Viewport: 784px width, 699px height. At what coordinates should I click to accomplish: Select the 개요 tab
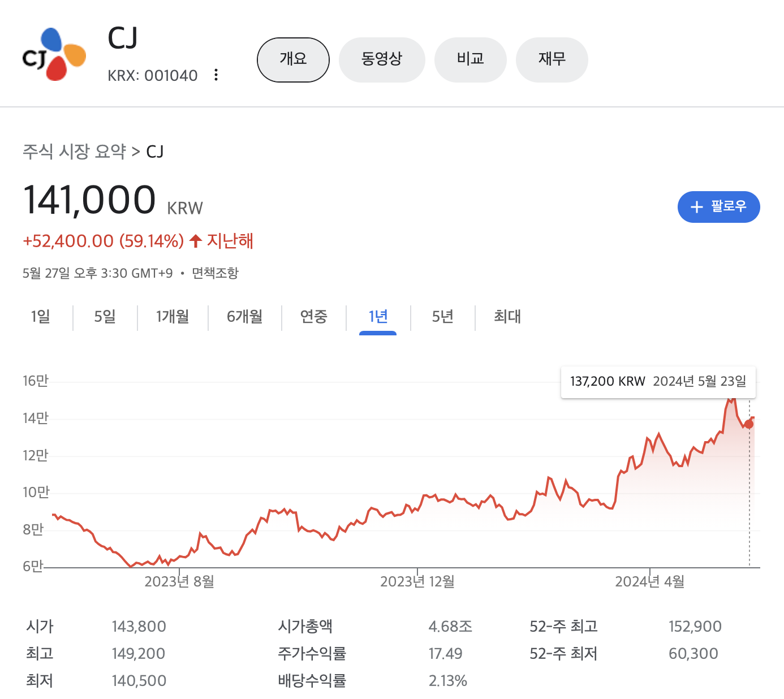293,60
